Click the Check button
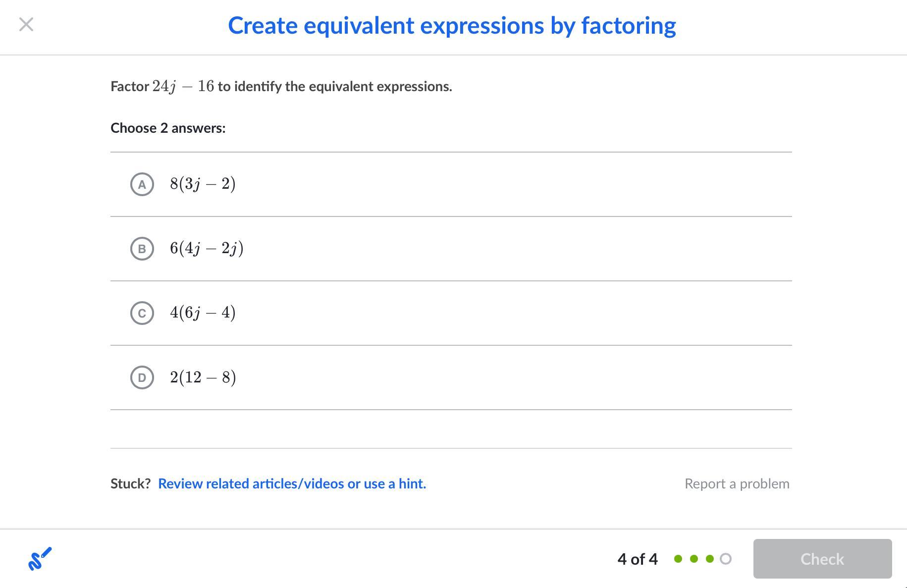The image size is (907, 588). coord(822,559)
